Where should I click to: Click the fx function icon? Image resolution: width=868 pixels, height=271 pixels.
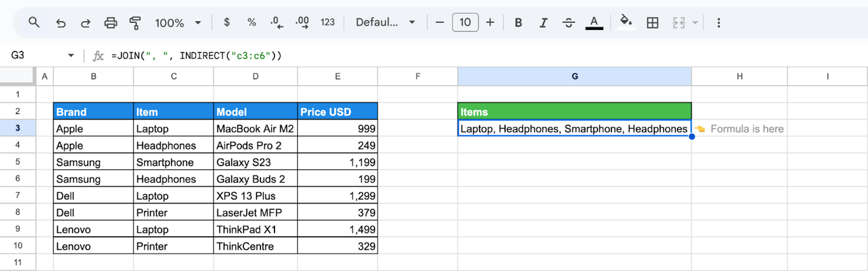pos(98,56)
